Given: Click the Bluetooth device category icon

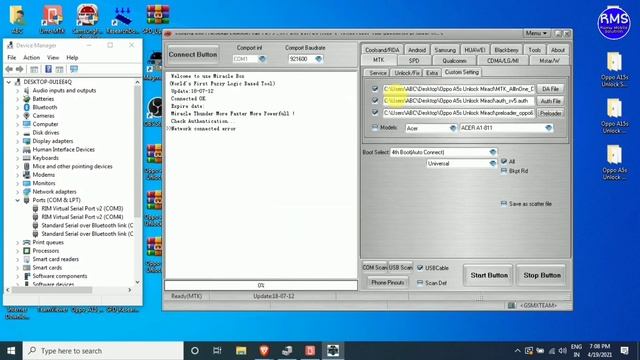Looking at the screenshot, I should point(27,107).
